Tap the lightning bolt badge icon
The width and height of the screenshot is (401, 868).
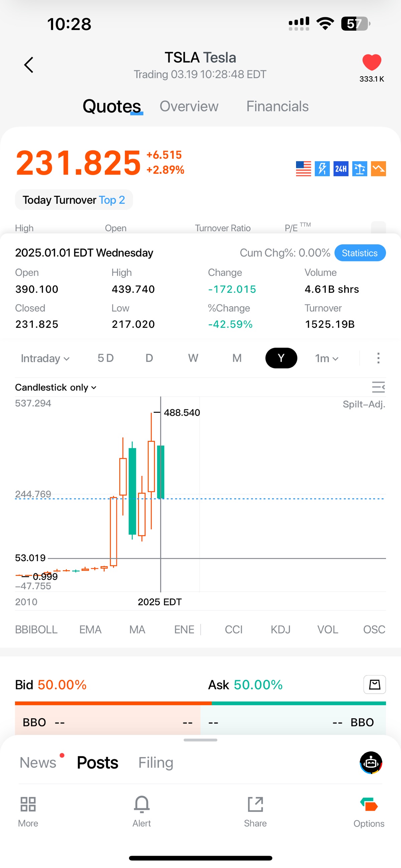322,168
